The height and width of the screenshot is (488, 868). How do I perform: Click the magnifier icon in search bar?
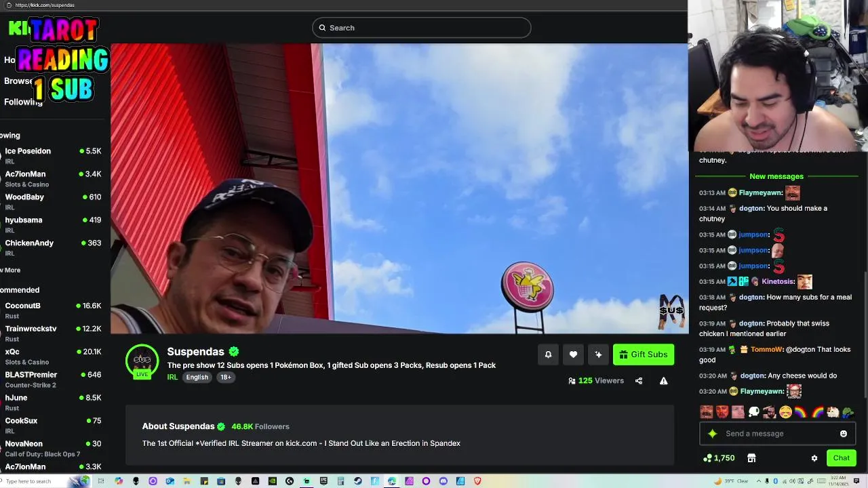click(x=323, y=28)
